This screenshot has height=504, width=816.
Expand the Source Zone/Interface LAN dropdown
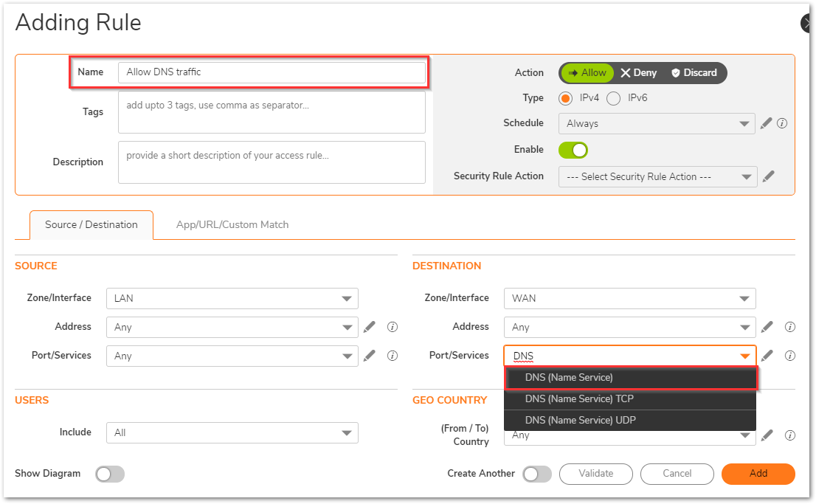tap(232, 298)
